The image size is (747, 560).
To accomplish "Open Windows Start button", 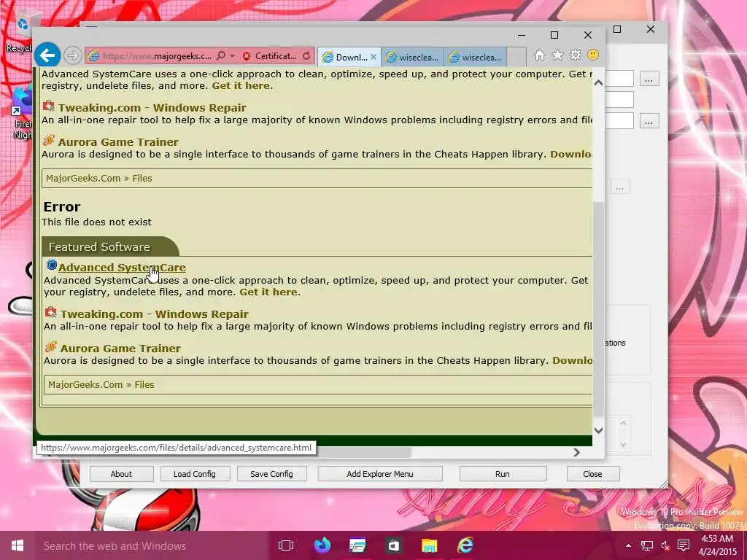I will click(18, 545).
